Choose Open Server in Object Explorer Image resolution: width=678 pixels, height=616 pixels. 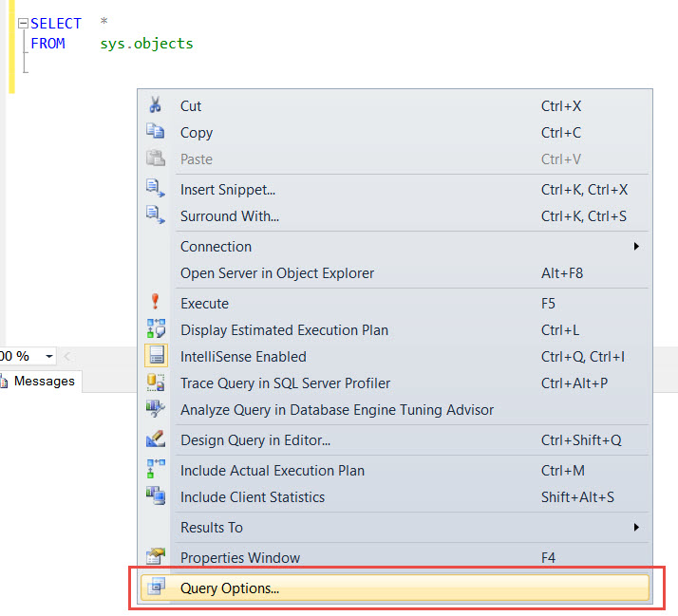coord(394,272)
